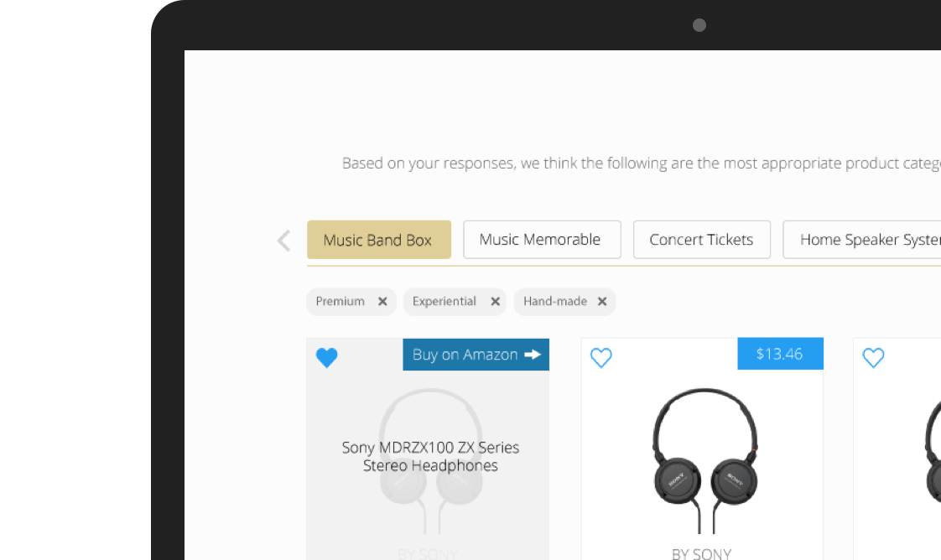Click the Hand-made tag label
The image size is (941, 560).
(x=555, y=301)
